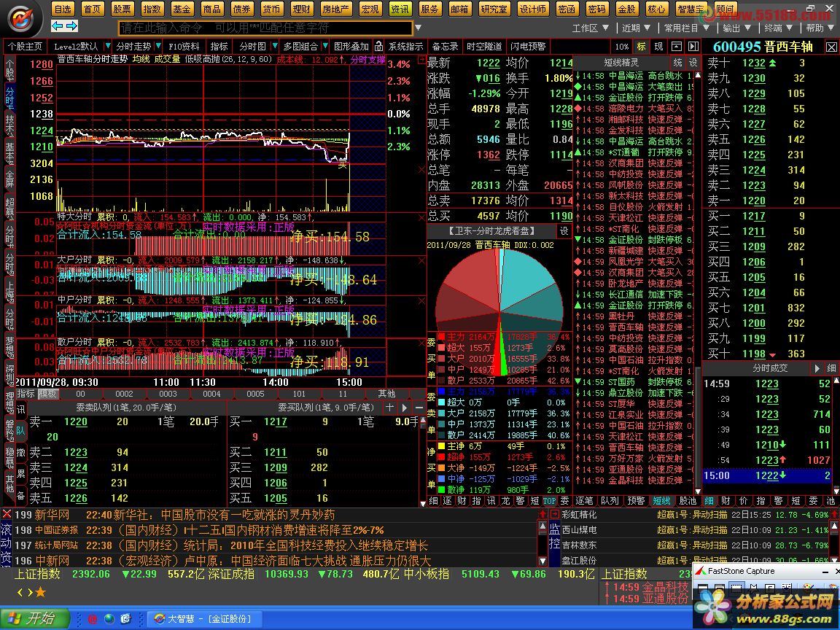The width and height of the screenshot is (840, 630).
Task: Click the command input field
Action: 265,27
